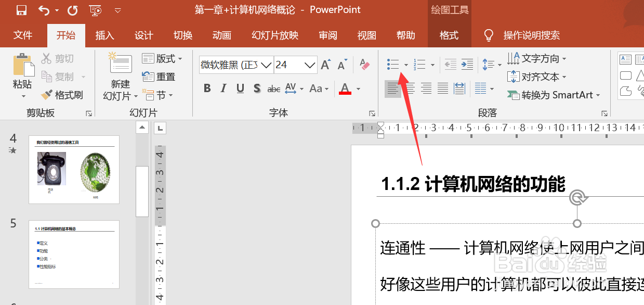The width and height of the screenshot is (644, 305).
Task: Apply bold formatting to the text
Action: (x=207, y=88)
